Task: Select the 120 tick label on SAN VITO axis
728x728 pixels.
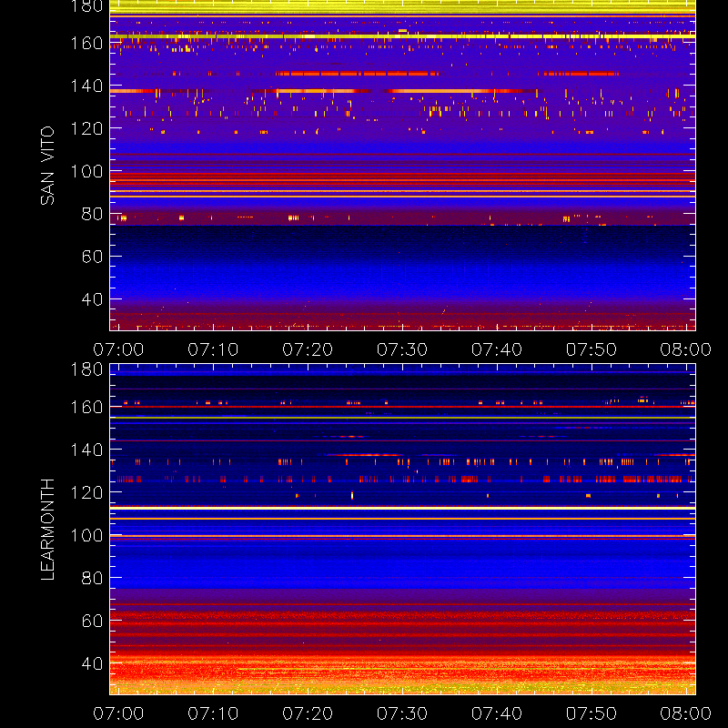Action: [x=86, y=128]
